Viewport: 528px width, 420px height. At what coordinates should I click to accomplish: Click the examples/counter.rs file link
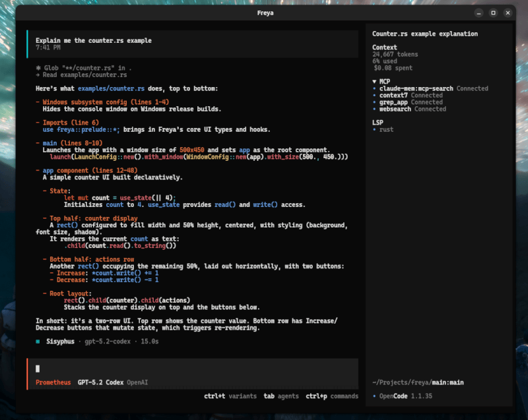pos(111,88)
